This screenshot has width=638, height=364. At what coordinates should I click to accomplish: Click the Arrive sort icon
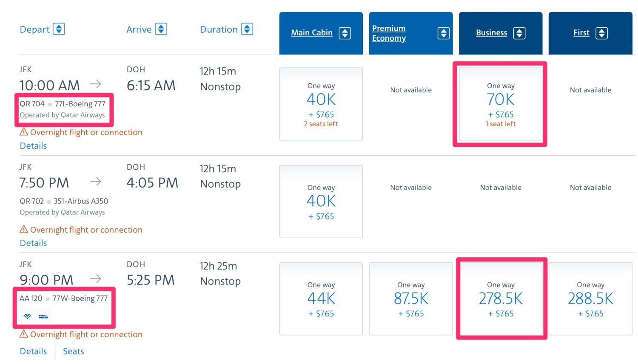(x=161, y=29)
